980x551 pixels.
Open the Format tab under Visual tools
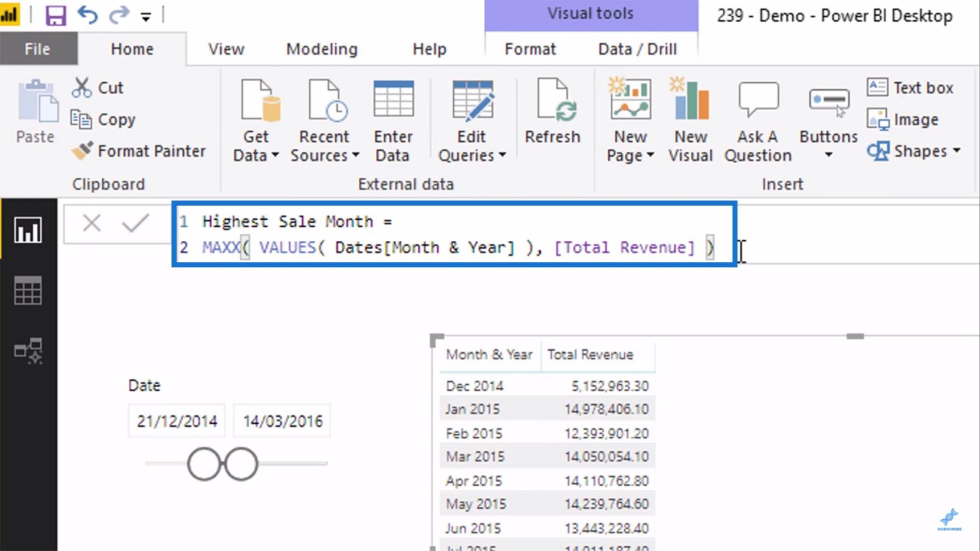coord(530,49)
